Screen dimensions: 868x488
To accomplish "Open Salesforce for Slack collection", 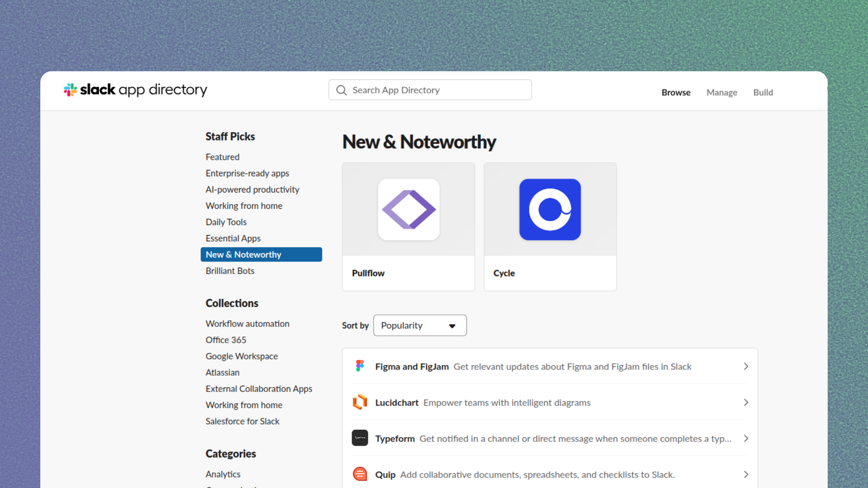I will point(242,421).
